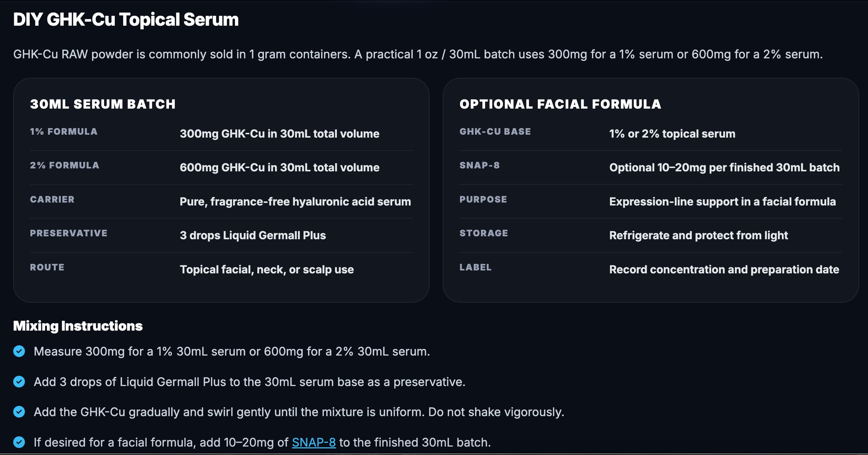
Task: Click the PRESERVATIVE row label
Action: coord(69,233)
